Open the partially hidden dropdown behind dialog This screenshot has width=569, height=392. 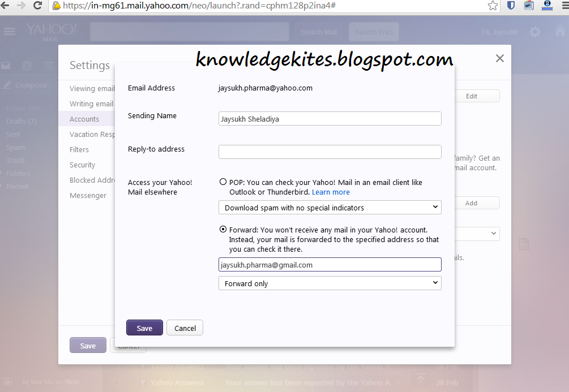tap(477, 234)
